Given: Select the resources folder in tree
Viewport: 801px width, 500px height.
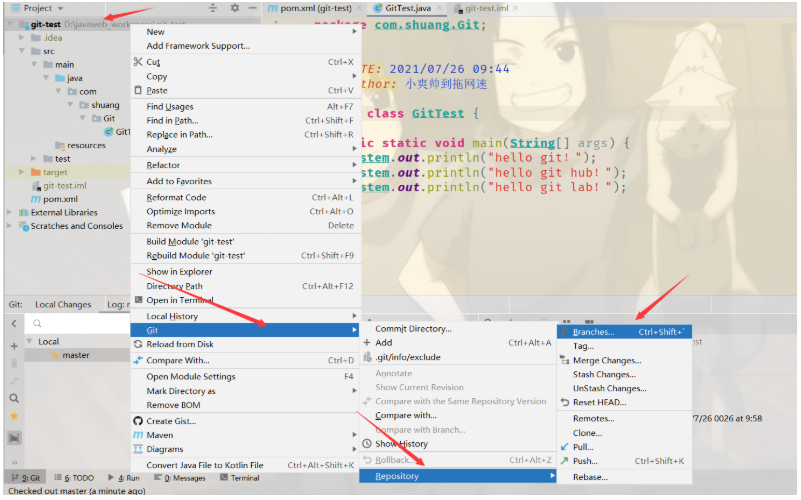Looking at the screenshot, I should tap(86, 146).
